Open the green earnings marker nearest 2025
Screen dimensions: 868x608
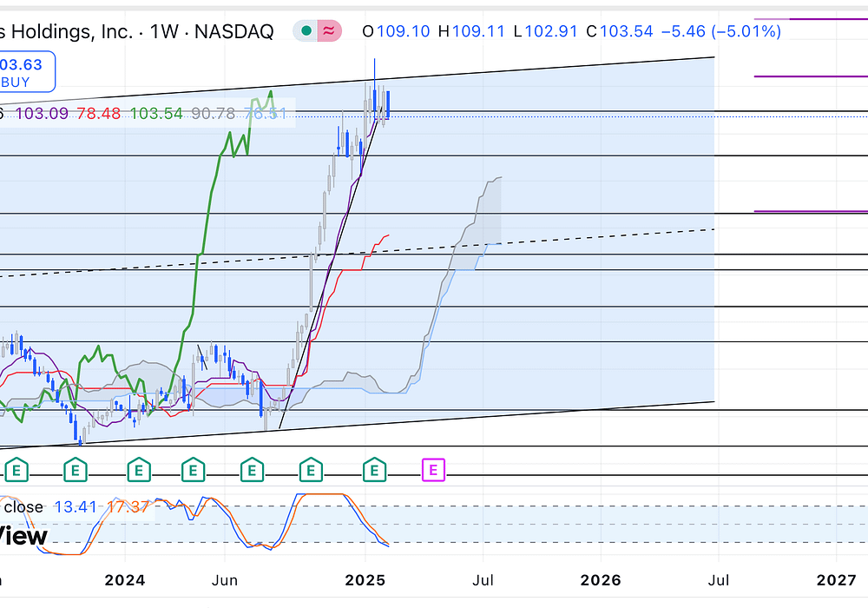point(374,471)
